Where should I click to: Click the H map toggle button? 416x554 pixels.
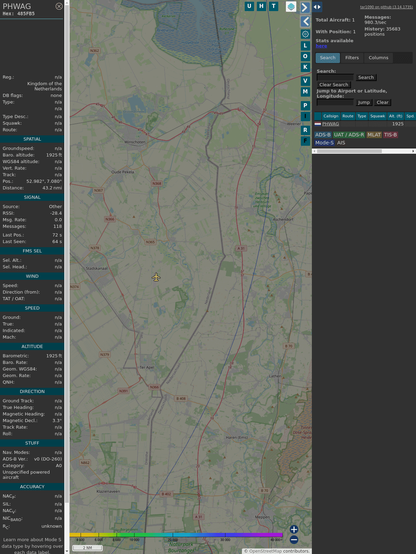pyautogui.click(x=261, y=6)
